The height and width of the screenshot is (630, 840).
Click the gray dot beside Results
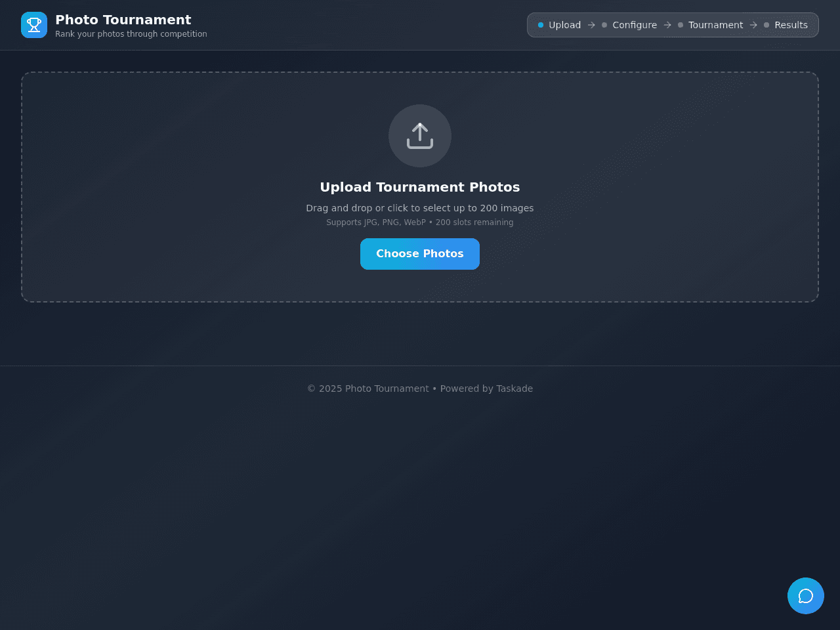[x=766, y=25]
